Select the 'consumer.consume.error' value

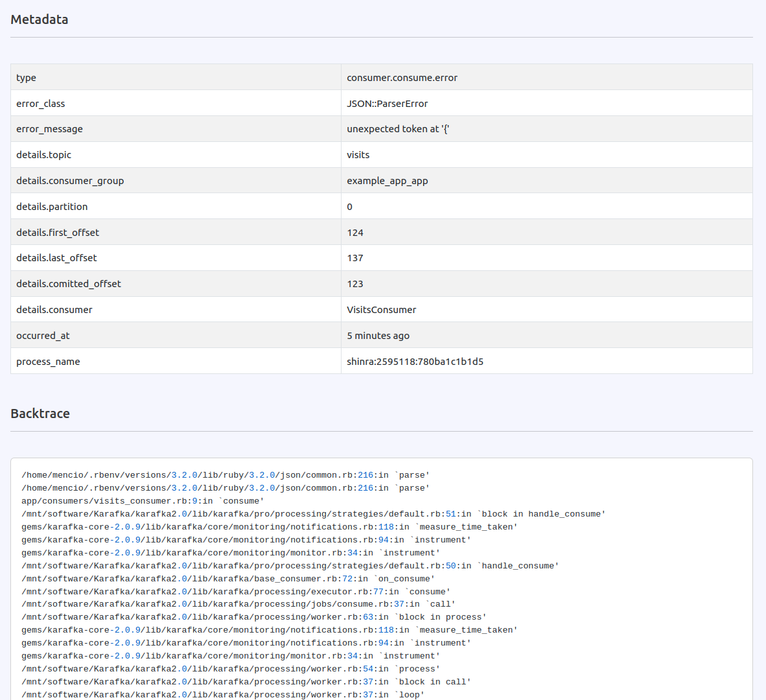(x=402, y=78)
